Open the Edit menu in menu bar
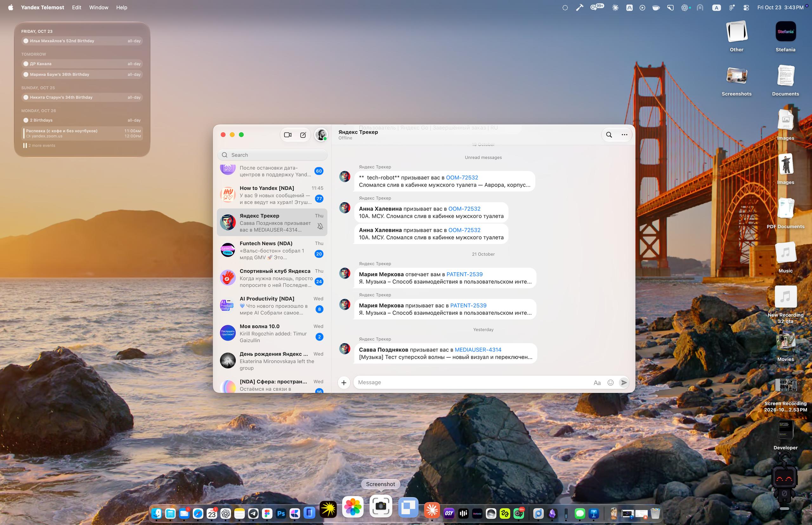Image resolution: width=812 pixels, height=525 pixels. tap(76, 8)
